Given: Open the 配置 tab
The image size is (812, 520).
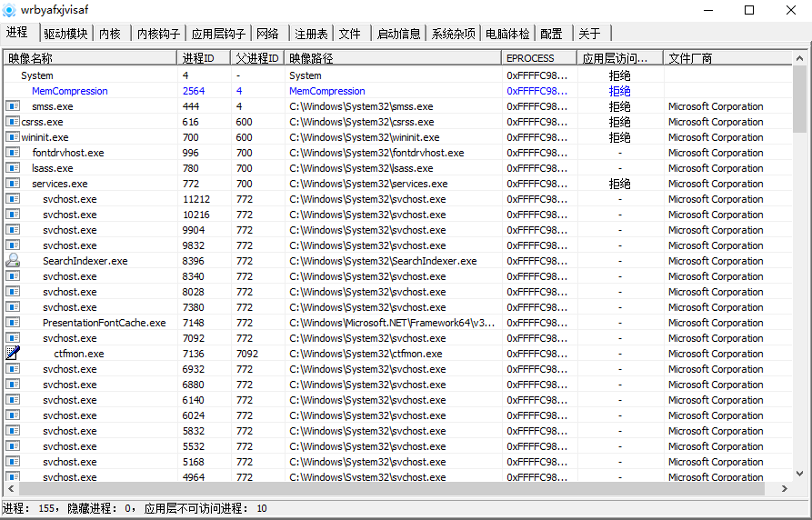Looking at the screenshot, I should click(x=552, y=34).
